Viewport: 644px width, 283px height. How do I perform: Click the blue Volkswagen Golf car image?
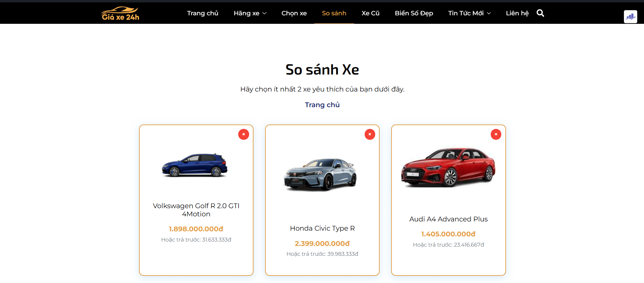[195, 165]
